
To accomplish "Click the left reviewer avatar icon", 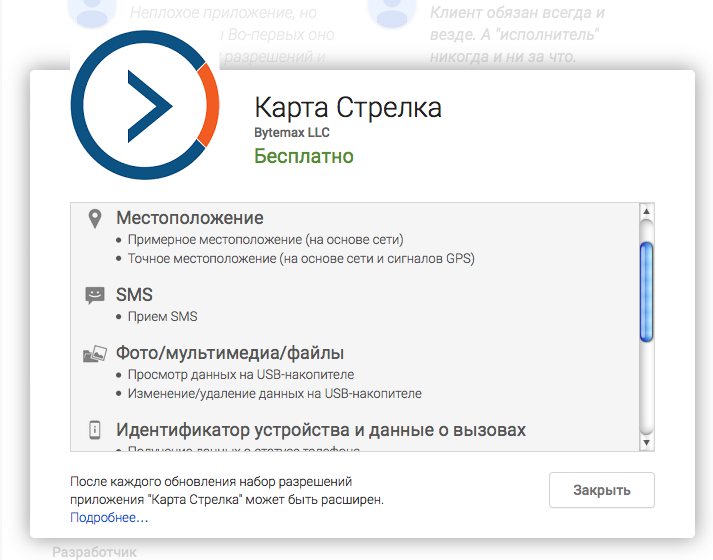I will coord(90,12).
